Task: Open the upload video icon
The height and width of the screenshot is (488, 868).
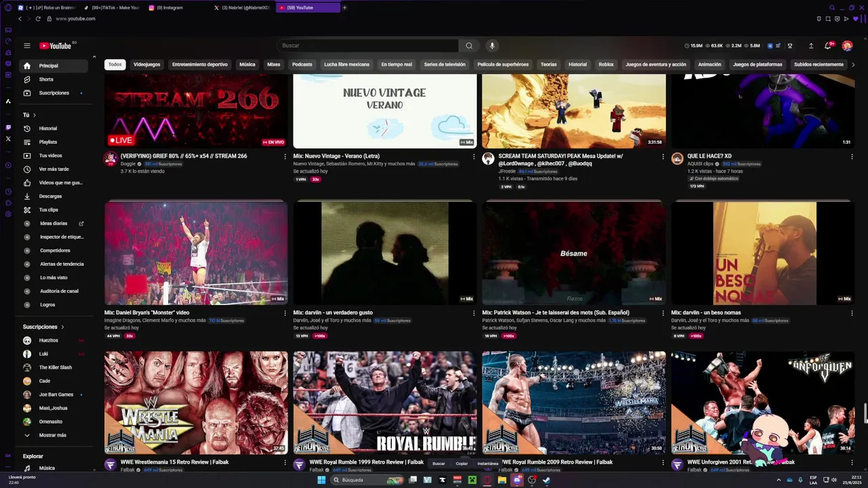Action: pyautogui.click(x=811, y=45)
